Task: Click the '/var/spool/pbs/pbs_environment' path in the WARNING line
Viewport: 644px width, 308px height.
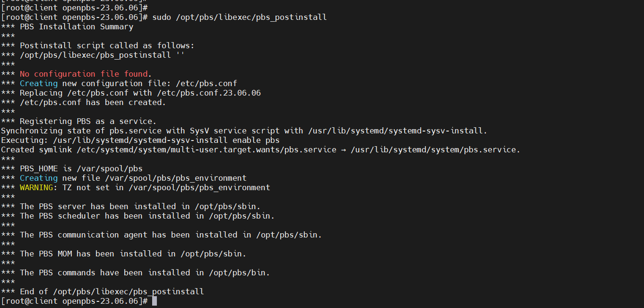Action: click(x=199, y=187)
